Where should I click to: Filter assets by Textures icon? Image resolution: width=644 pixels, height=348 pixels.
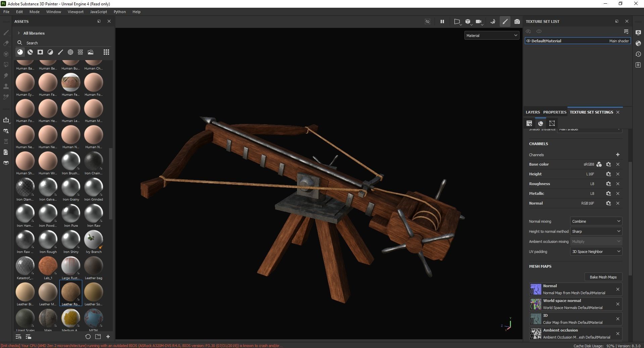81,52
